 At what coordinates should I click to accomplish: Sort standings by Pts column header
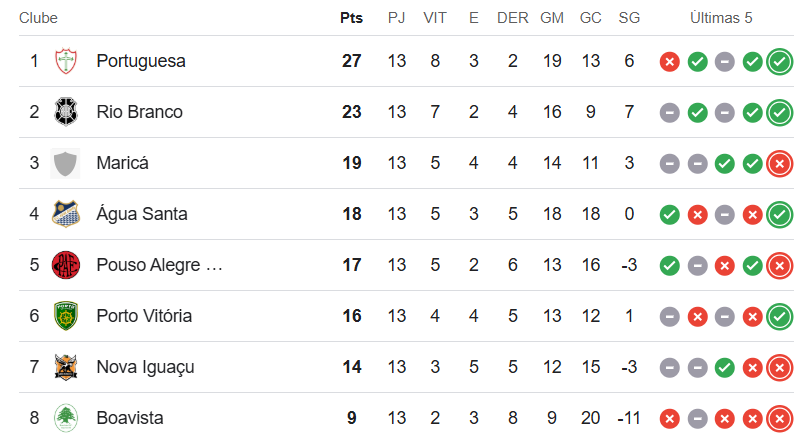351,18
